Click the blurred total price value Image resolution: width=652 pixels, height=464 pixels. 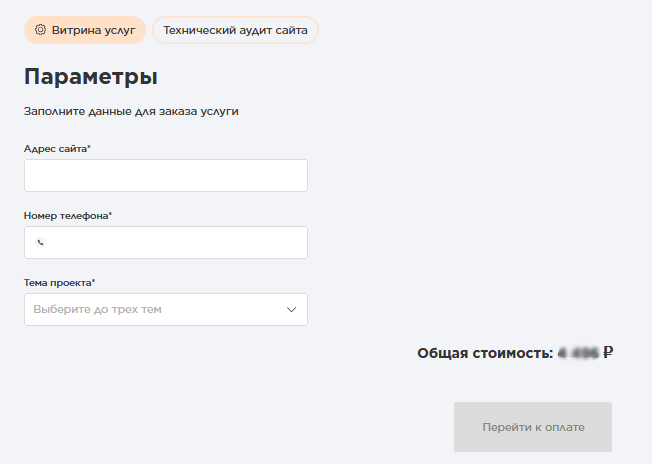pos(578,352)
